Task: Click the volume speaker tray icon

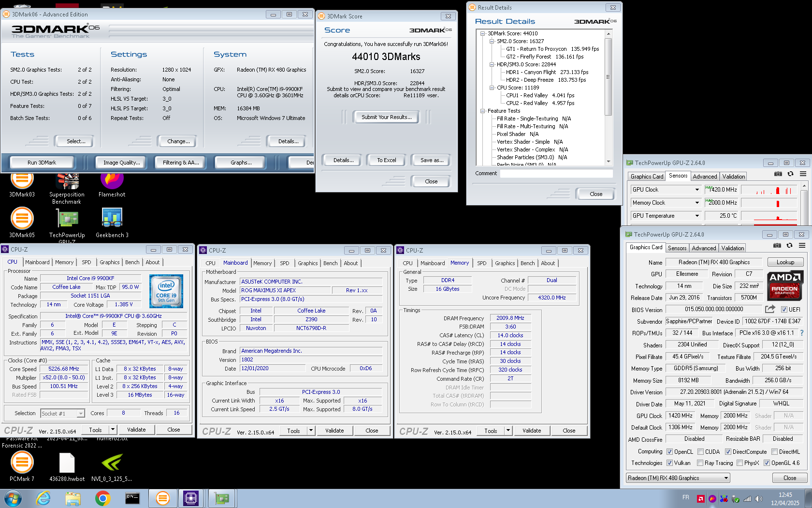Action: (759, 499)
